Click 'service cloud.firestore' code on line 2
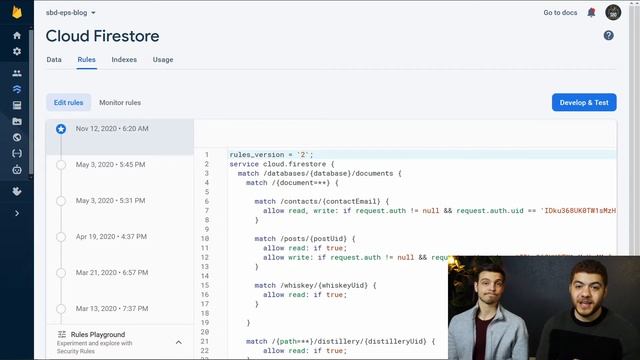 coord(282,164)
